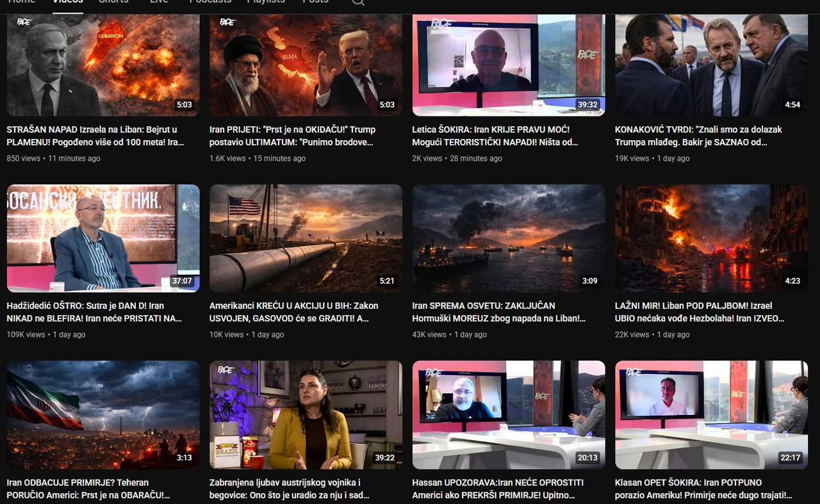Screen dimensions: 820x504
Task: Click the 3:13 duration badge
Action: 184,458
